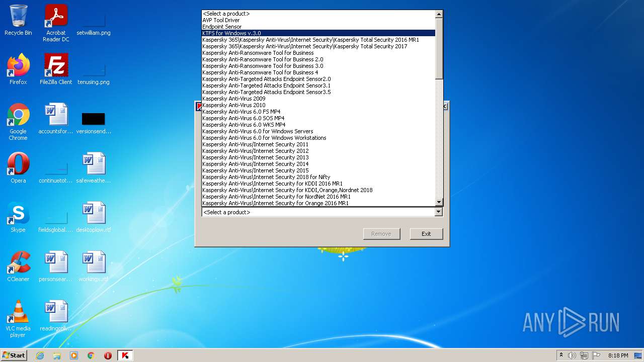Viewport: 644px width, 362px height.
Task: Select Anti-Virus/Internet Security 2015
Action: [x=318, y=170]
